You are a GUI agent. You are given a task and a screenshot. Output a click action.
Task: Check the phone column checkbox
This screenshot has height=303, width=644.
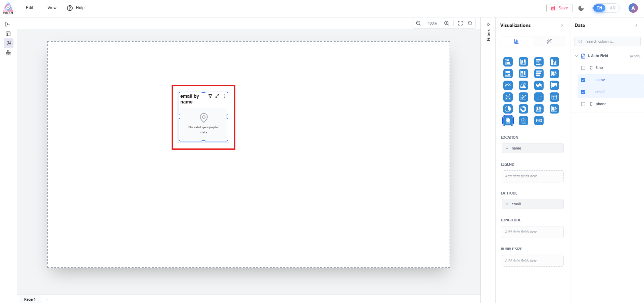583,104
